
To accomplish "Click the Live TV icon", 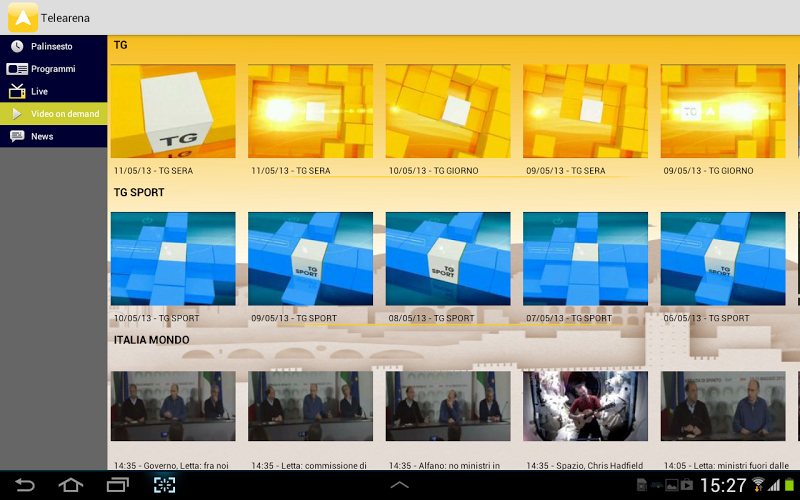I will point(17,91).
